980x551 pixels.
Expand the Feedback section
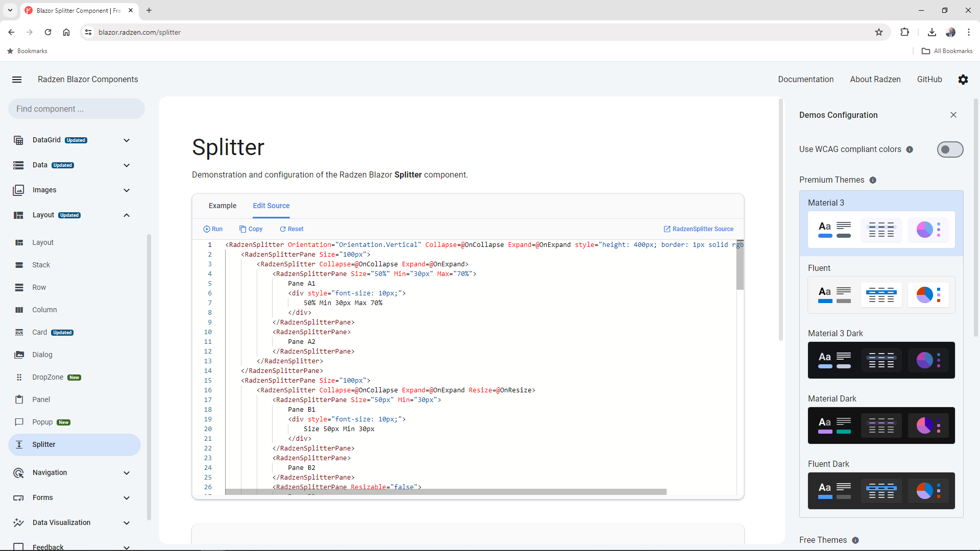pos(127,547)
